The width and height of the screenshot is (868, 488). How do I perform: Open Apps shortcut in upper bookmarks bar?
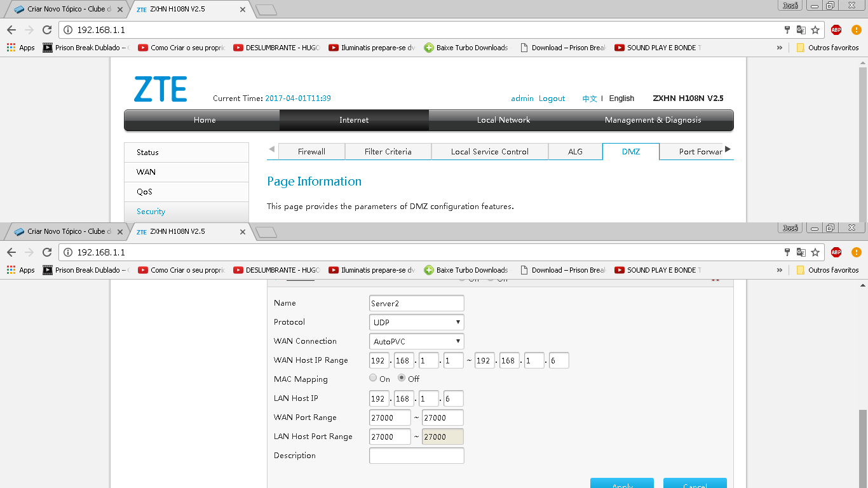[21, 48]
